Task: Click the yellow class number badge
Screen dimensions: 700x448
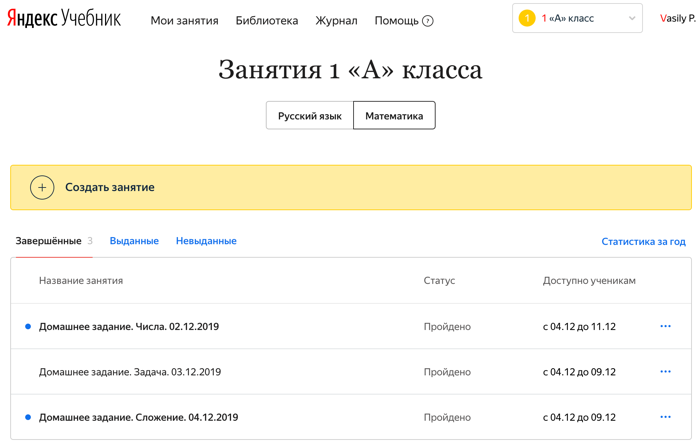Action: click(x=527, y=18)
